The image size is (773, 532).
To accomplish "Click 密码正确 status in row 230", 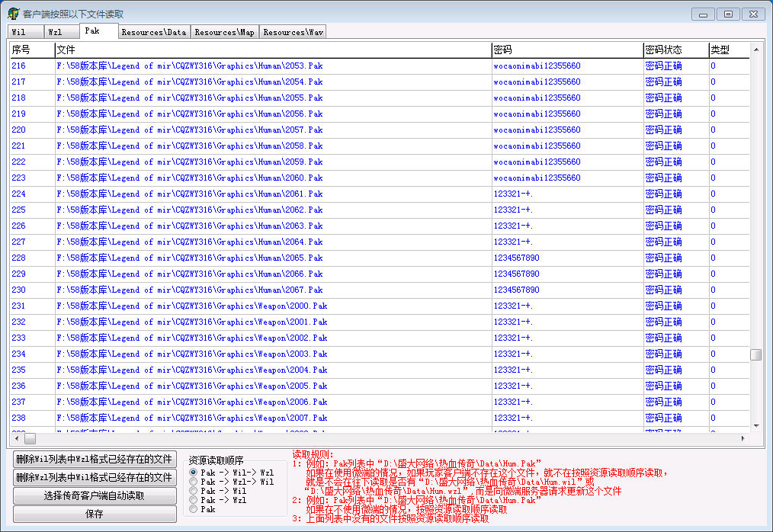I will (663, 290).
